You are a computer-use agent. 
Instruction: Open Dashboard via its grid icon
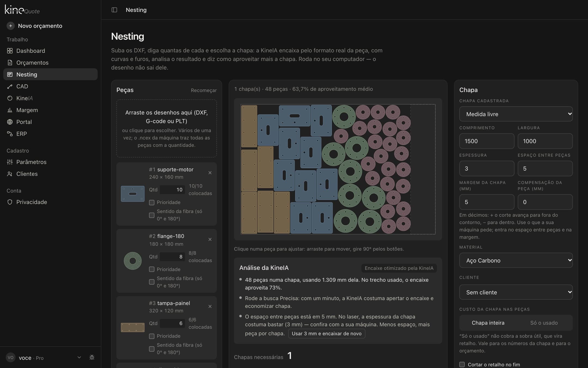[x=10, y=51]
